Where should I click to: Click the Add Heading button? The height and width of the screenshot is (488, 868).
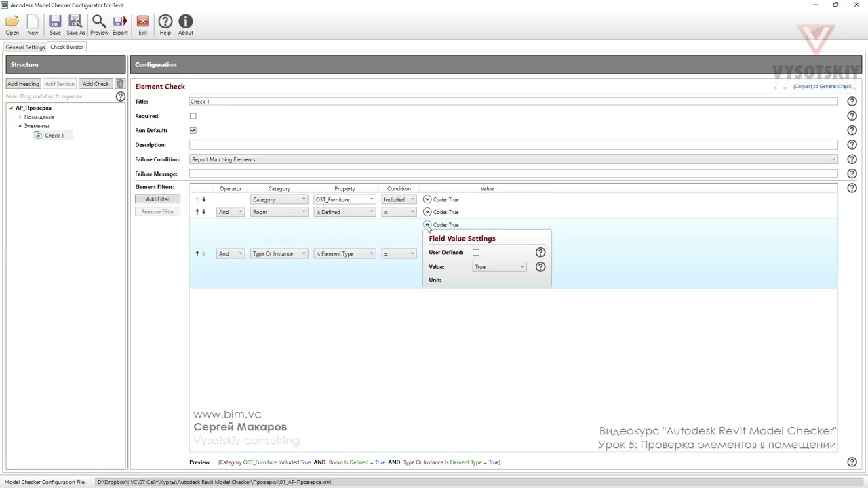(x=23, y=83)
